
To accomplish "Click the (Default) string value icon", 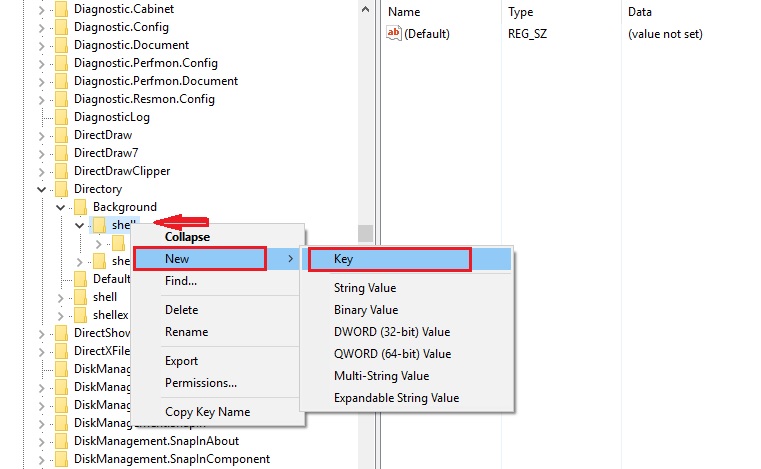I will tap(394, 34).
